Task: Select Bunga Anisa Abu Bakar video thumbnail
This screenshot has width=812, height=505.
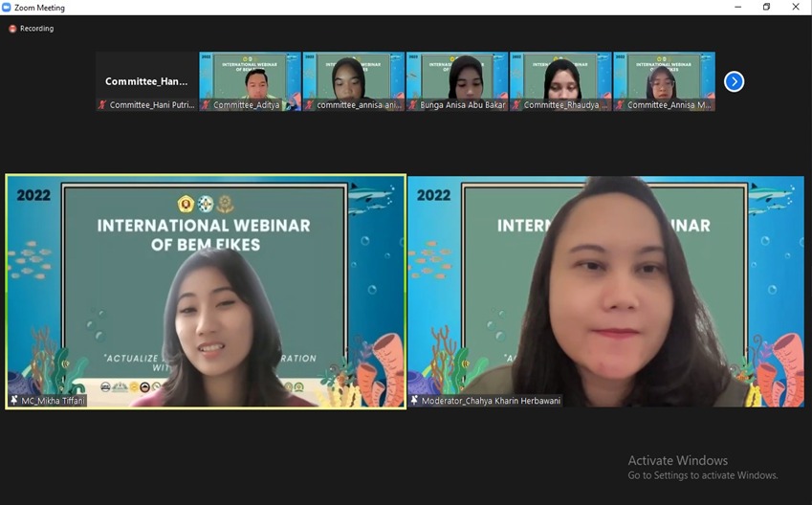Action: (x=457, y=77)
